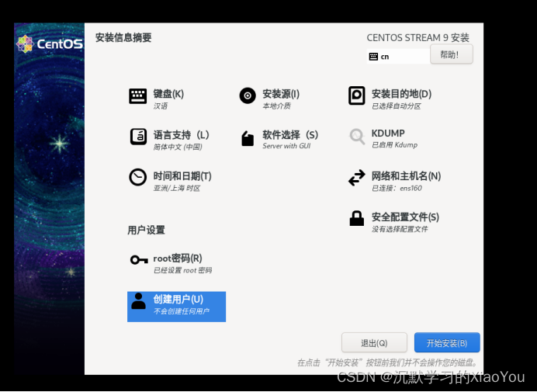Click the magnifier icon for KDUMP

coord(357,137)
